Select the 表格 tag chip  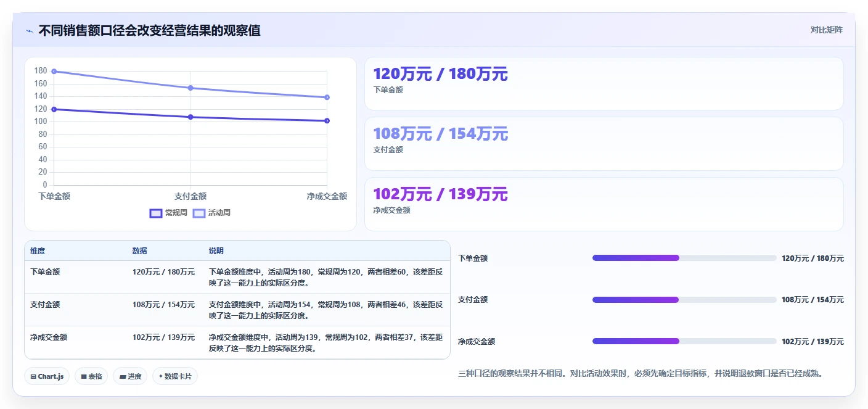91,376
